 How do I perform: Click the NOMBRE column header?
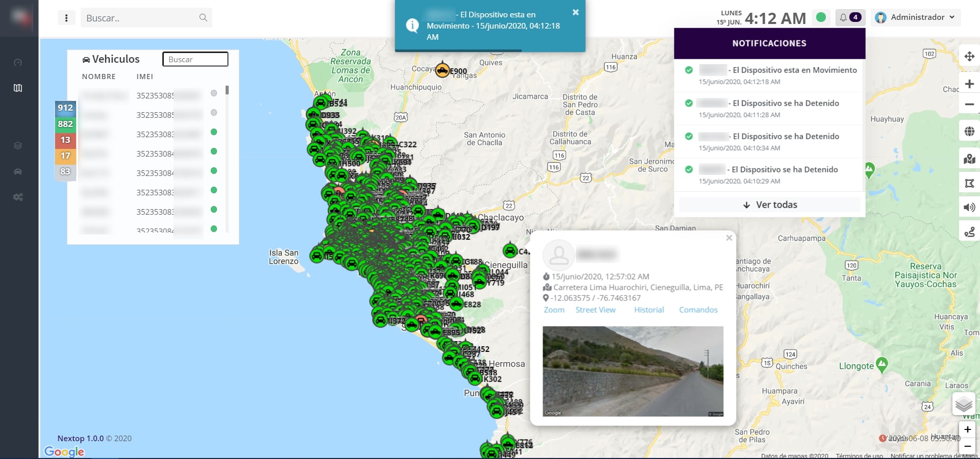pos(99,76)
